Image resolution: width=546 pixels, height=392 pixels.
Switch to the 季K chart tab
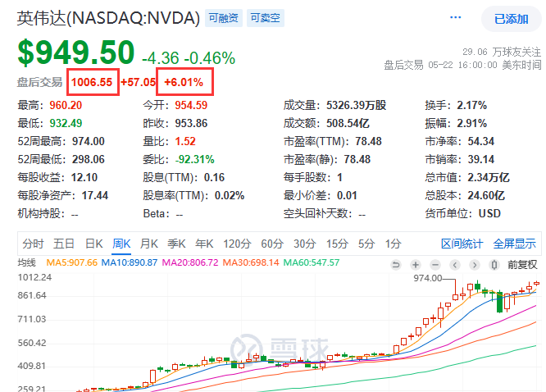click(x=176, y=244)
